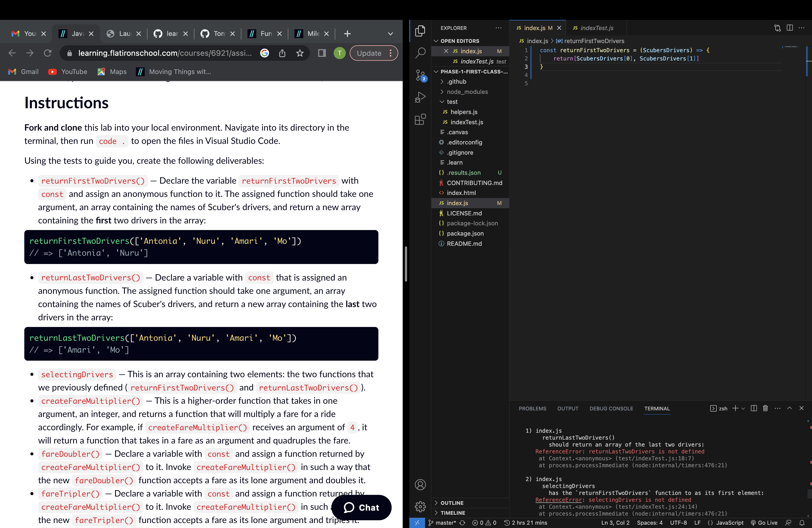Click the Accounts icon in activity bar
Screen dimensions: 812x528
click(420, 485)
